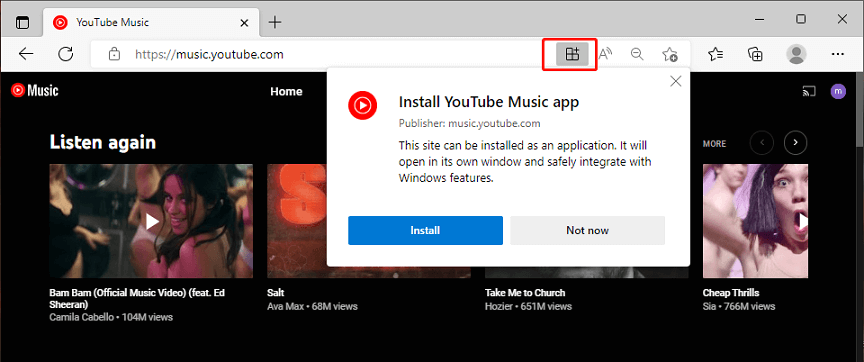Click the Not now button
This screenshot has height=362, width=864.
(587, 230)
